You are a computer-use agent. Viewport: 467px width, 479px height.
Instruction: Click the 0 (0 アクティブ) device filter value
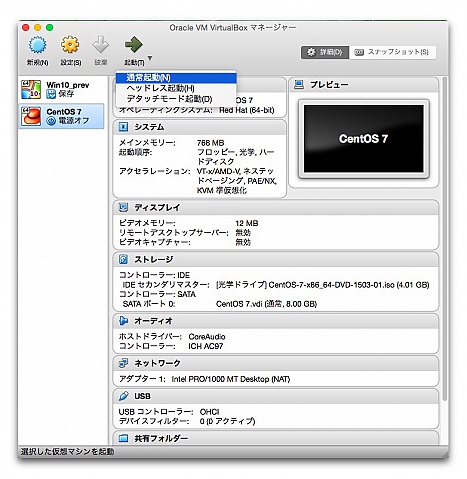227,421
